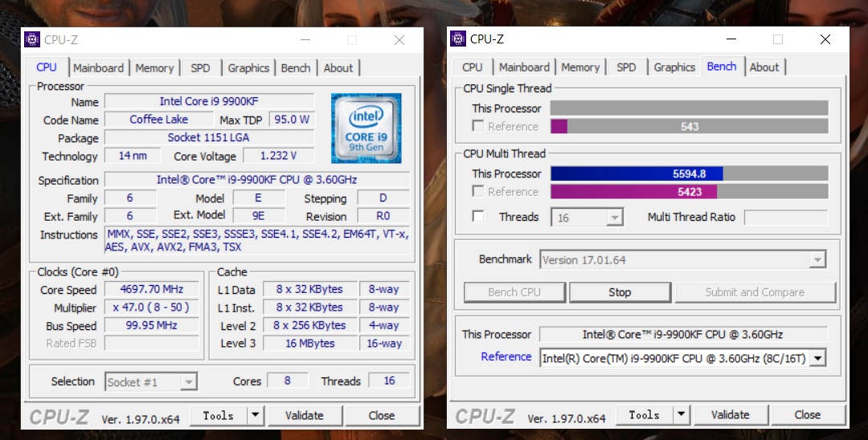868x440 pixels.
Task: Select Bench tab in right window
Action: [x=722, y=67]
